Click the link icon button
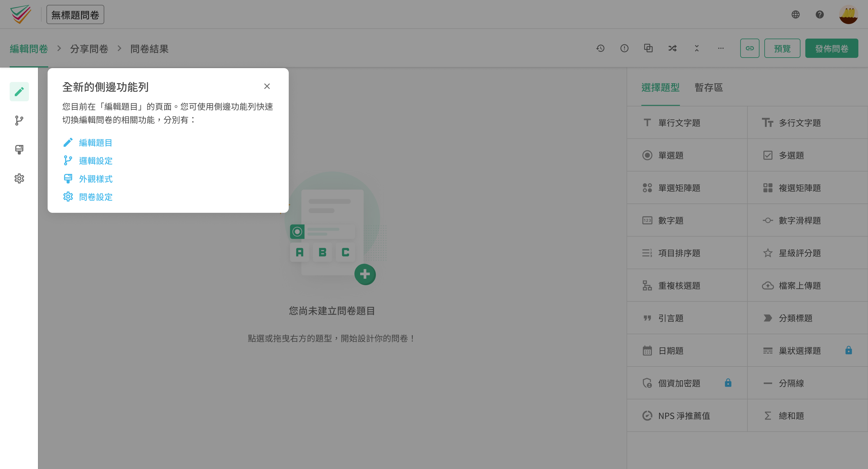The height and width of the screenshot is (469, 868). pyautogui.click(x=750, y=48)
